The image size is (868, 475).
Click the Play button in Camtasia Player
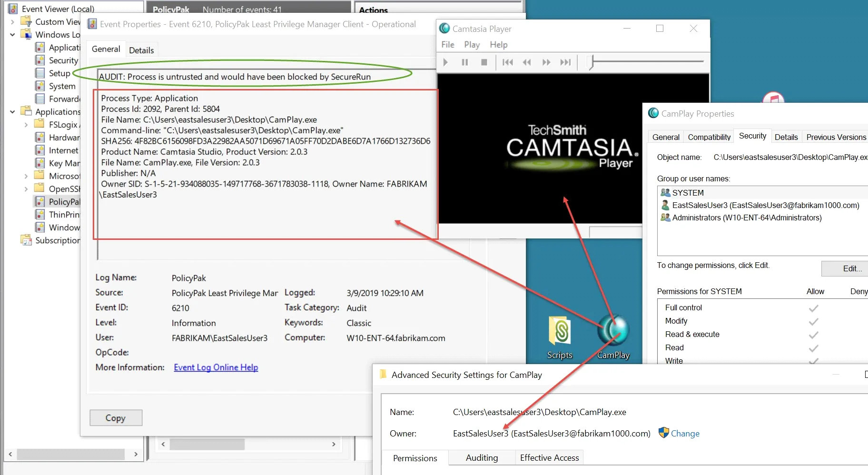coord(445,62)
